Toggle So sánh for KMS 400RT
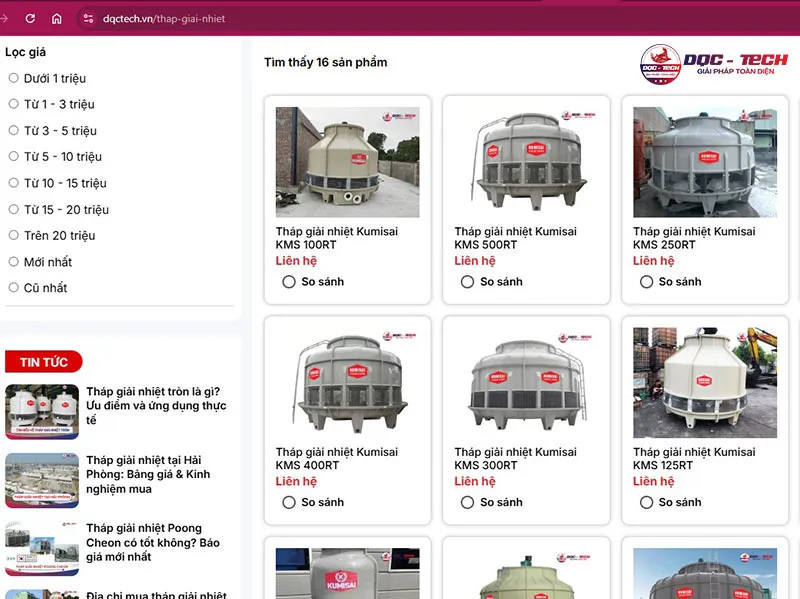Image resolution: width=800 pixels, height=599 pixels. 289,503
